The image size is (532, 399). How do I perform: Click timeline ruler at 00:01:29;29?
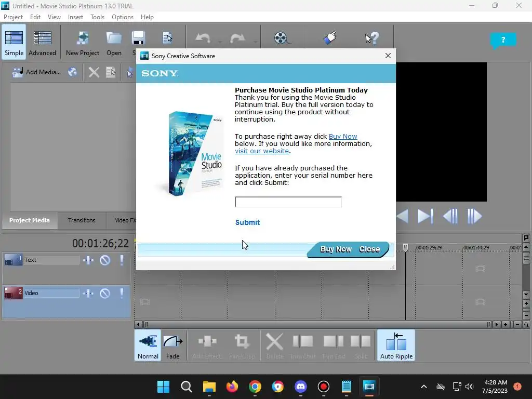tap(429, 248)
